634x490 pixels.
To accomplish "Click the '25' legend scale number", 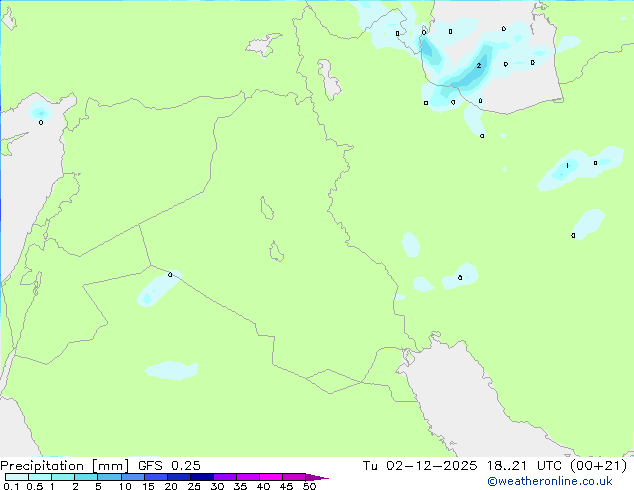I will click(x=194, y=486).
